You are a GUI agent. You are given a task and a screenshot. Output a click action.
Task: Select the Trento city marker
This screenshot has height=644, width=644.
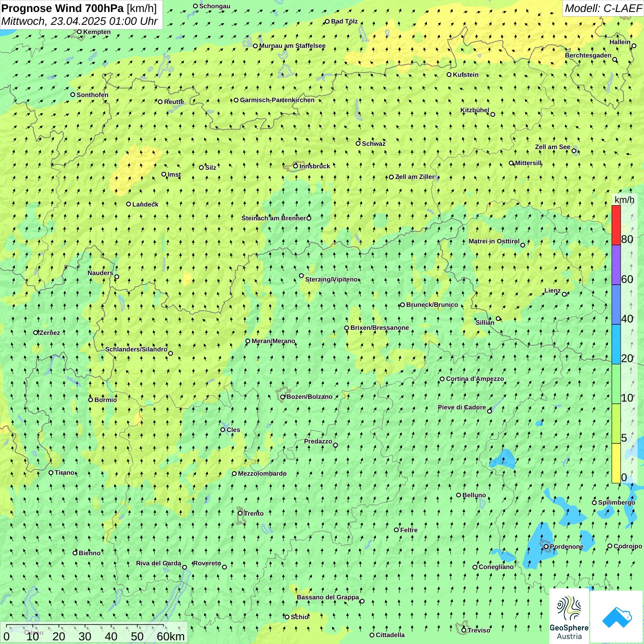(240, 513)
